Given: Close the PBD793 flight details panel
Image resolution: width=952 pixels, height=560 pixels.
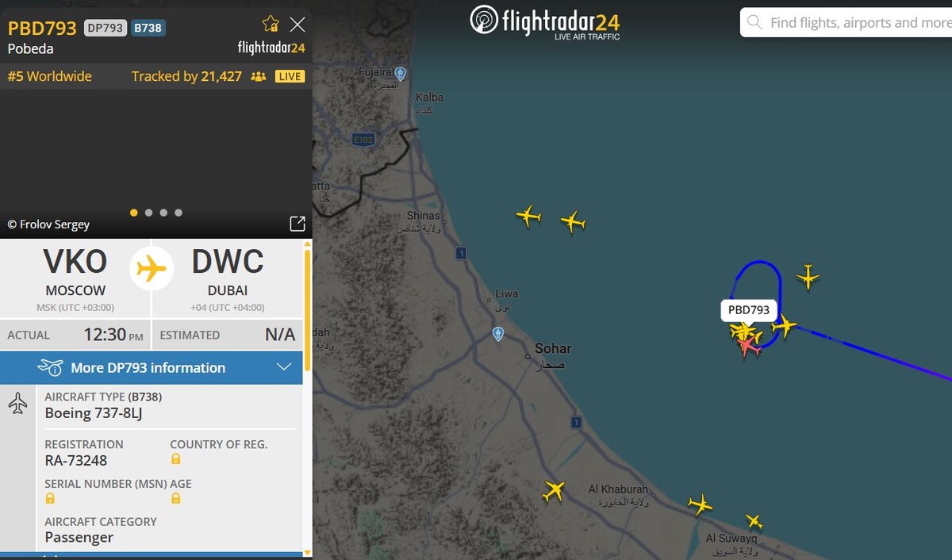Looking at the screenshot, I should click(297, 25).
